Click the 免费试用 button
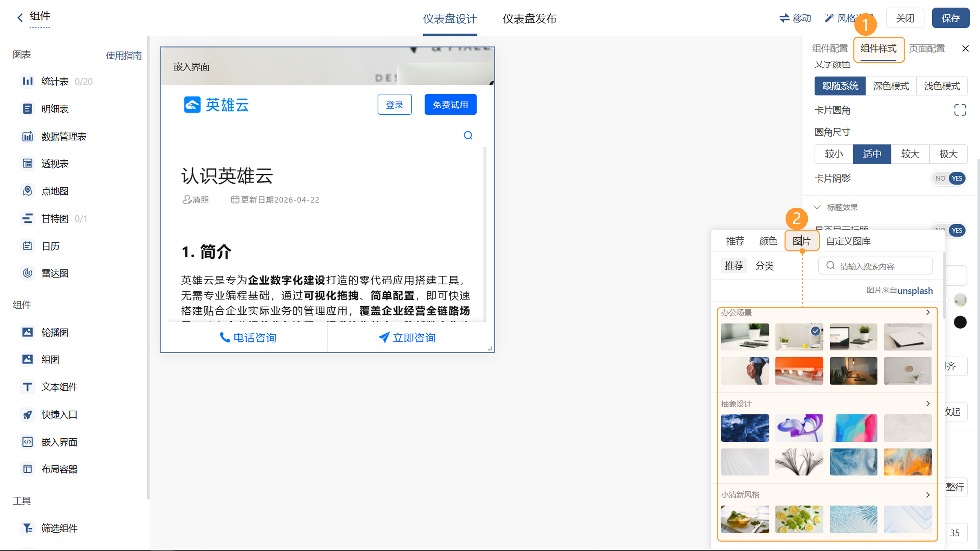 pyautogui.click(x=450, y=105)
